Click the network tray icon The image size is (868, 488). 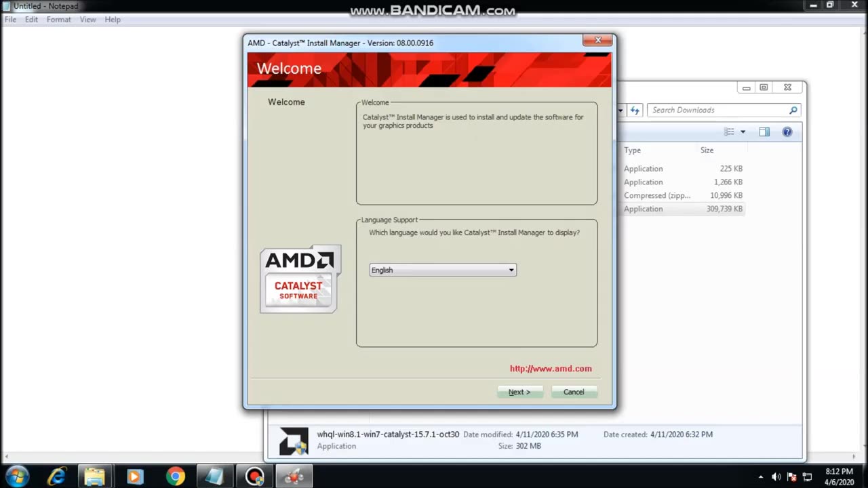point(807,477)
